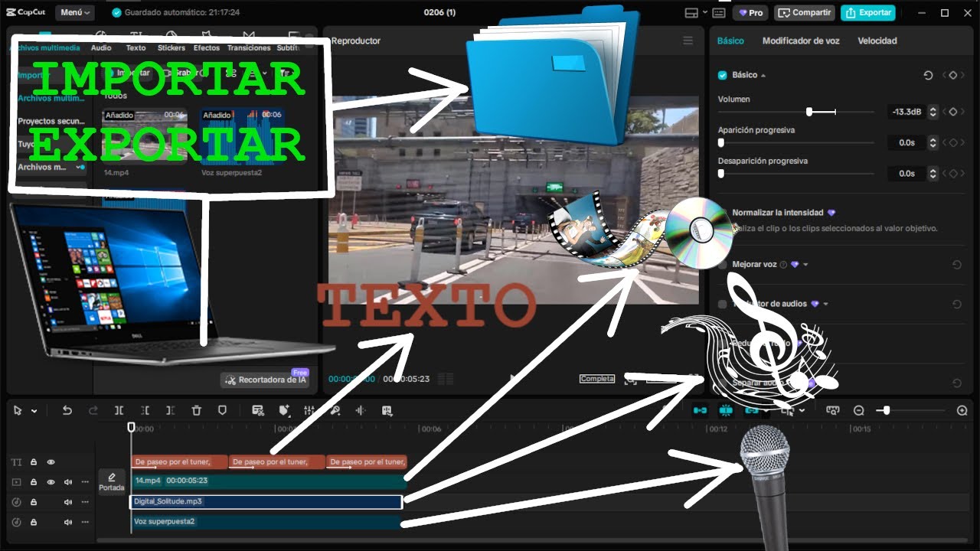
Task: Lock the Digital_Solitude.mp3 audio track
Action: (34, 502)
